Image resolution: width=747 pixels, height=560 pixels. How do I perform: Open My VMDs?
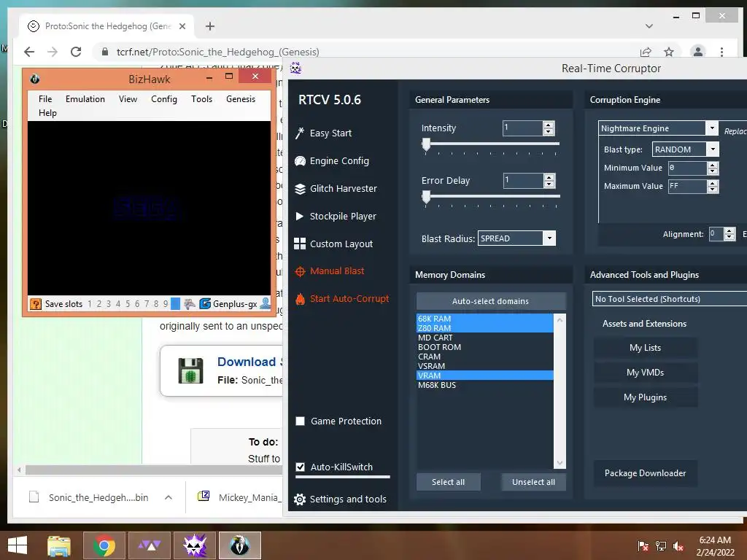pos(646,373)
